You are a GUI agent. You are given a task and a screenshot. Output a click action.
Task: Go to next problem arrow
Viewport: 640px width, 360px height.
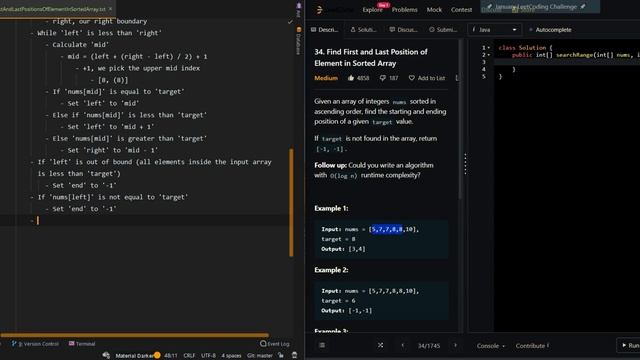tap(456, 345)
